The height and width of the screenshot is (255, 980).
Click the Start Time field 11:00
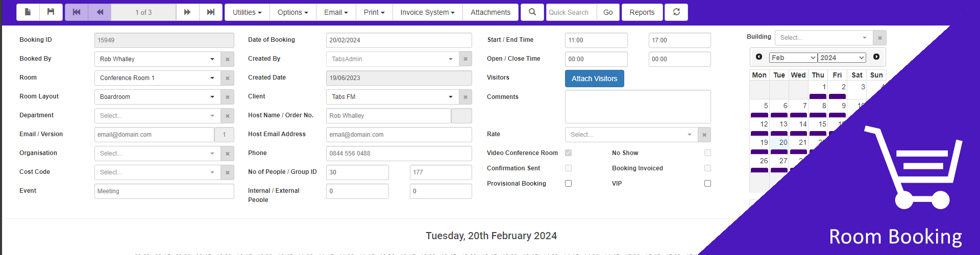(x=596, y=40)
